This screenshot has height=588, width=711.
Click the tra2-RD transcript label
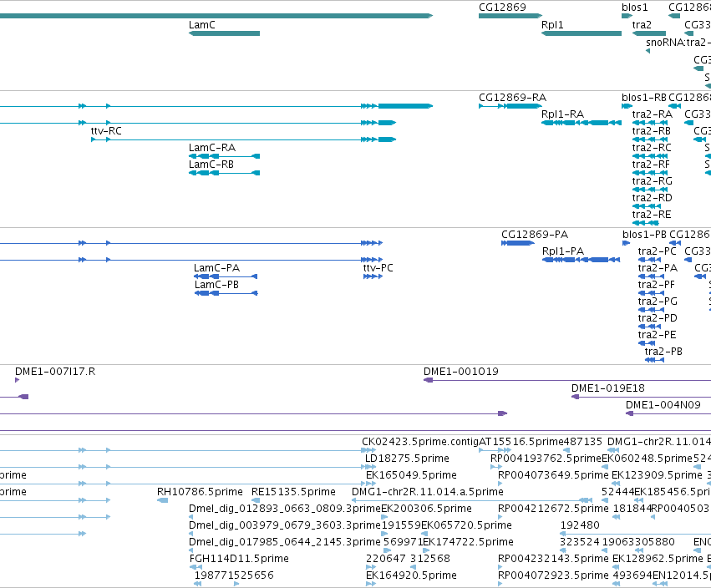tap(652, 198)
